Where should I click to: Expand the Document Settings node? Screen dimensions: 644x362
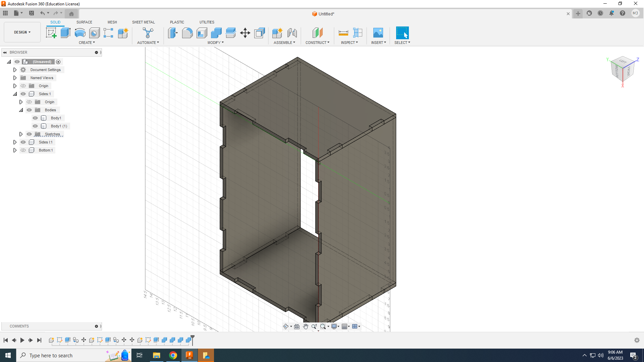point(15,70)
